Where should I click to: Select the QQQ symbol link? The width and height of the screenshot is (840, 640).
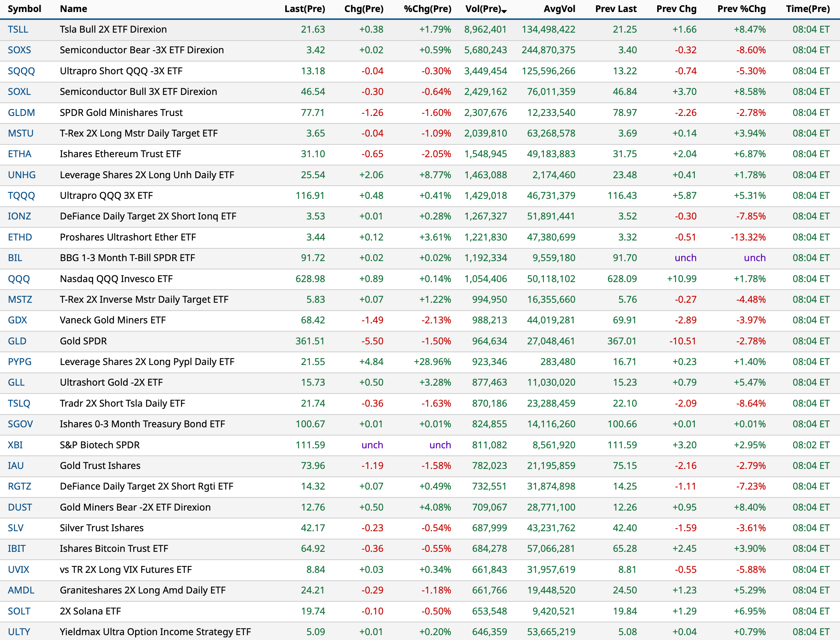19,279
